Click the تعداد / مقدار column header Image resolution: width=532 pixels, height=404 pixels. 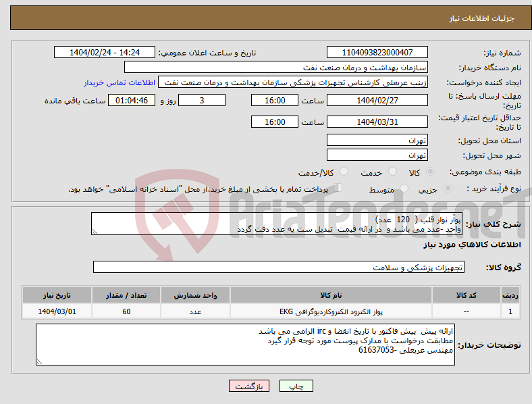pyautogui.click(x=126, y=295)
